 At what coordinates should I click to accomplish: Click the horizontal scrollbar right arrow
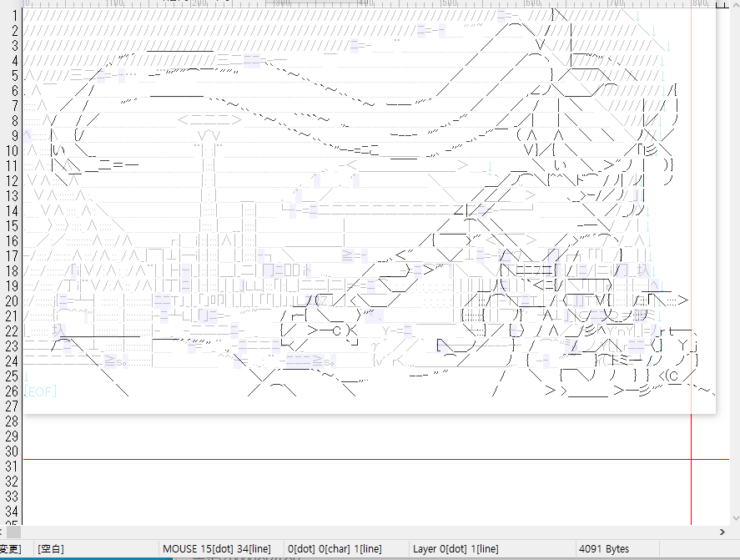pyautogui.click(x=722, y=532)
